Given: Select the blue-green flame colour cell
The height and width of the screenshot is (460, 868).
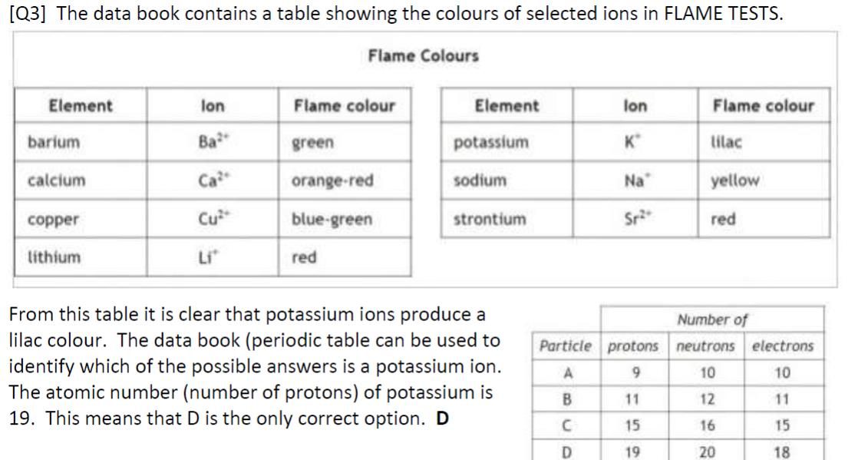Looking at the screenshot, I should tap(345, 219).
